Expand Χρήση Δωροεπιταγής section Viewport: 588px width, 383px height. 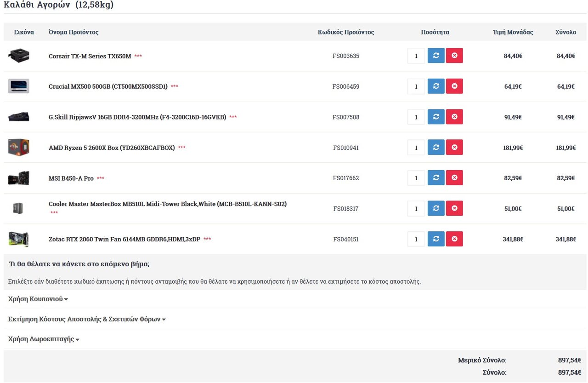[44, 339]
